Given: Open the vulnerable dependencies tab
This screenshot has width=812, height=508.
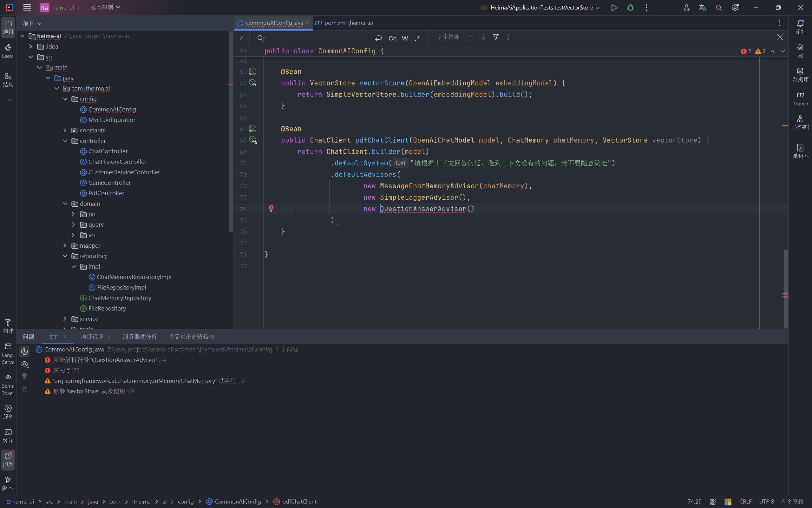Looking at the screenshot, I should pos(191,337).
